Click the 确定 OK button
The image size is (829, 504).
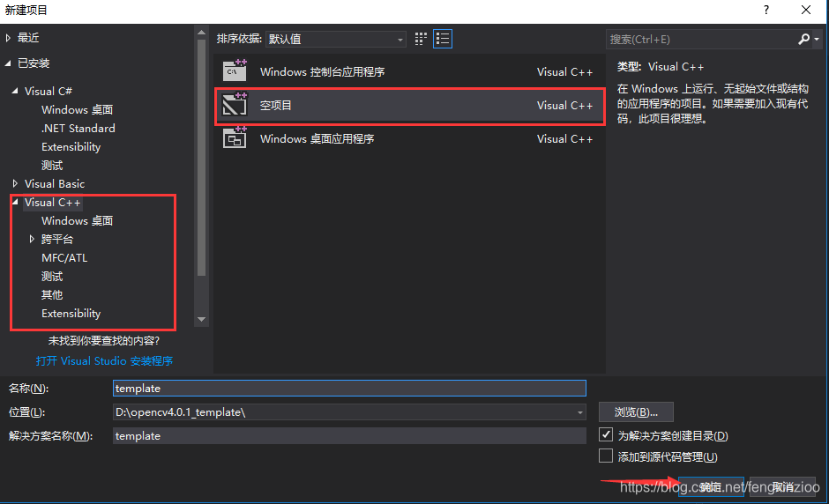[711, 486]
